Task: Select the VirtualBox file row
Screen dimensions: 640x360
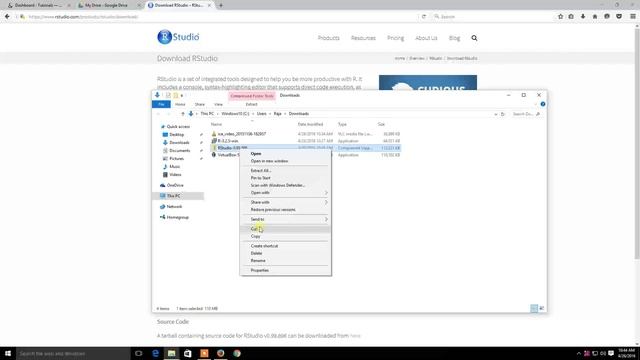Action: tap(305, 155)
